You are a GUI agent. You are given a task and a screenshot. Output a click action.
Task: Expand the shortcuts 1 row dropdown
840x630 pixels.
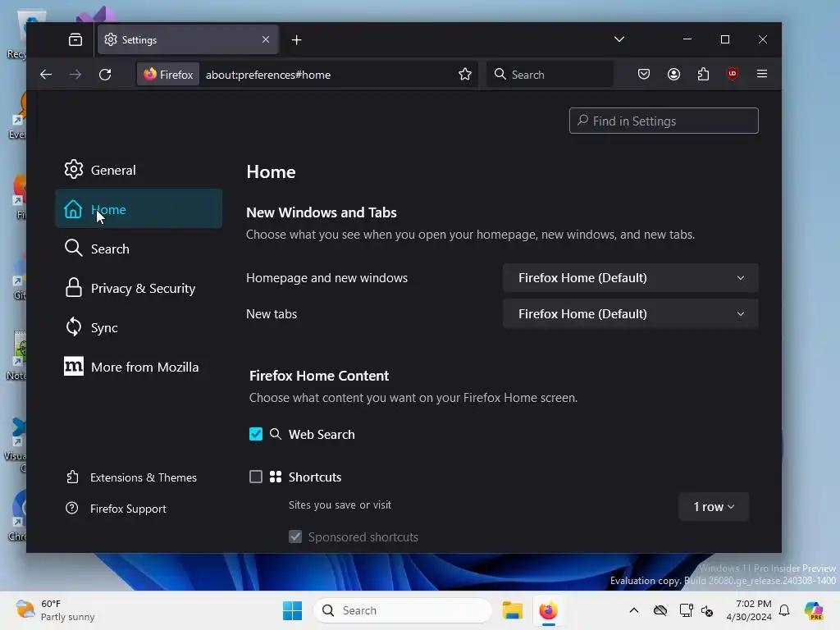714,506
